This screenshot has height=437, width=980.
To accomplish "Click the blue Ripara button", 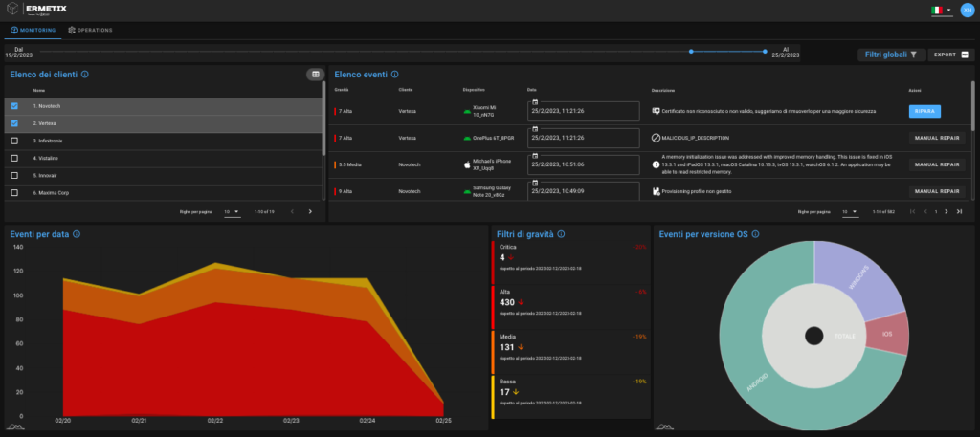I will coord(924,111).
